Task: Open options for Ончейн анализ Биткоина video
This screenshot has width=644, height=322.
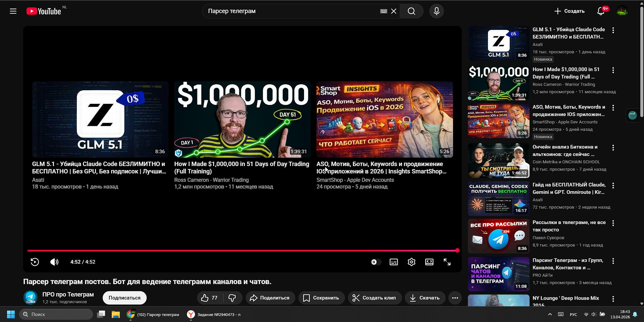Action: click(613, 148)
